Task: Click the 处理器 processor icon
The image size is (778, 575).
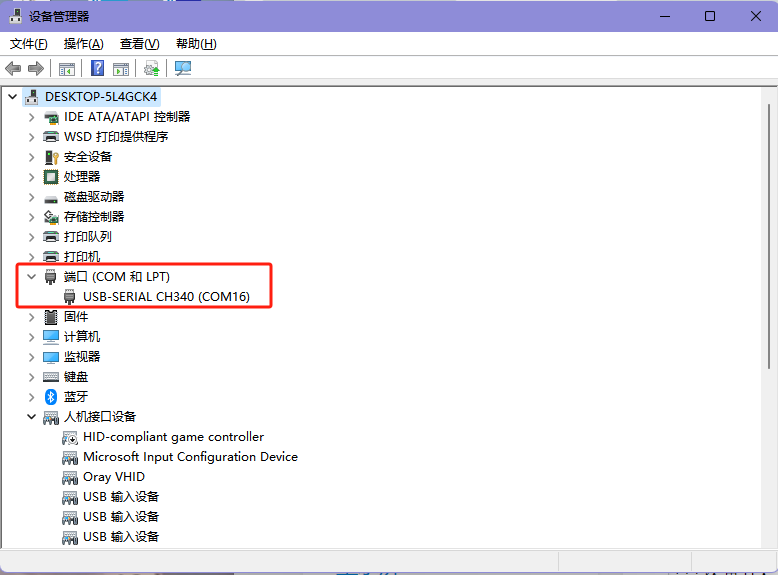Action: pos(51,177)
